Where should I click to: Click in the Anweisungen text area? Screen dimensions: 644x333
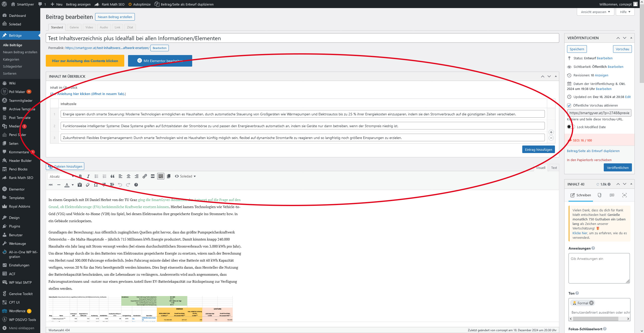pyautogui.click(x=599, y=268)
